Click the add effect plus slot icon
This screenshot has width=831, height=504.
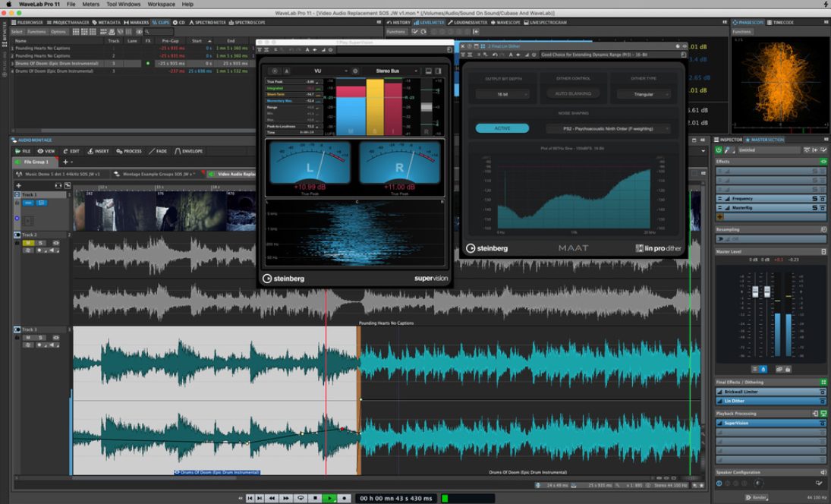719,216
